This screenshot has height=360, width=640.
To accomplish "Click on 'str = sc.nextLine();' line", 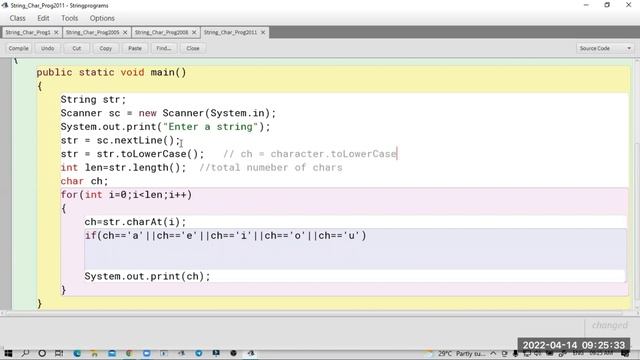I will [120, 140].
